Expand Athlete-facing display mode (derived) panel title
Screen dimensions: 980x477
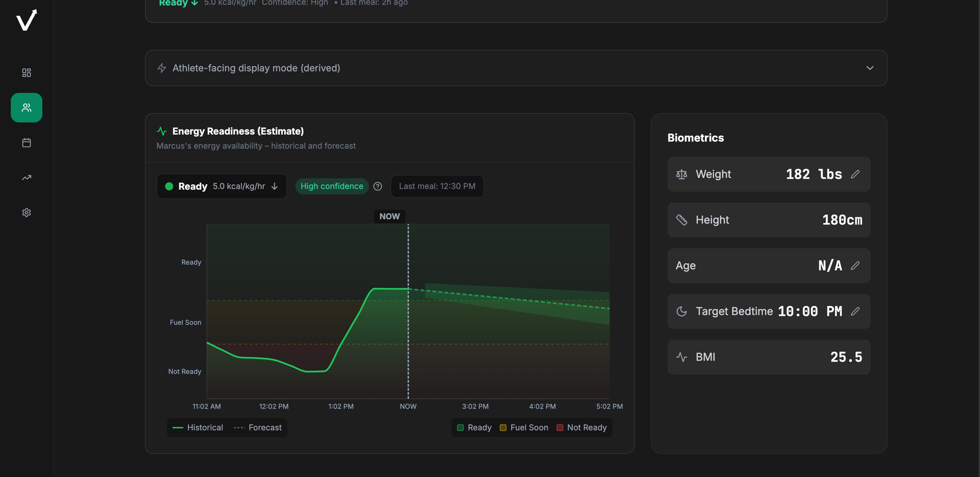256,68
